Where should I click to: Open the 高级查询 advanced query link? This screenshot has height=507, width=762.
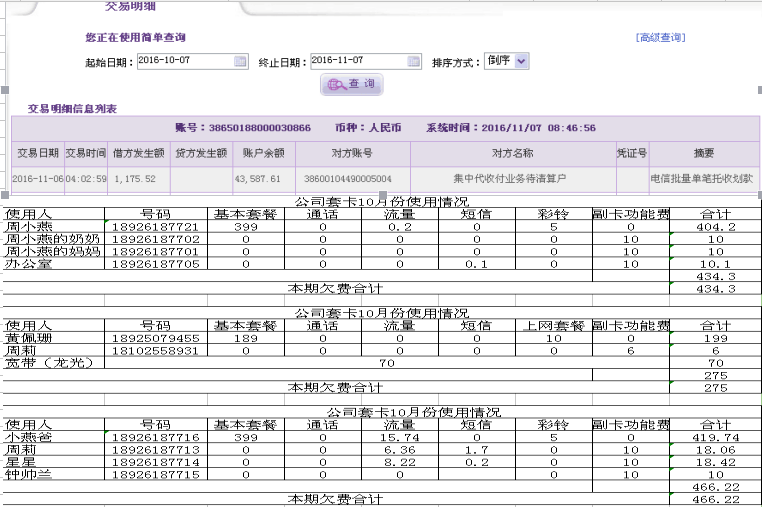tap(660, 38)
